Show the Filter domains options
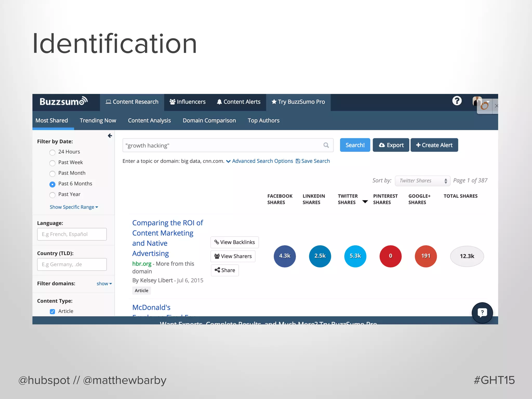The width and height of the screenshot is (532, 399). pos(104,284)
